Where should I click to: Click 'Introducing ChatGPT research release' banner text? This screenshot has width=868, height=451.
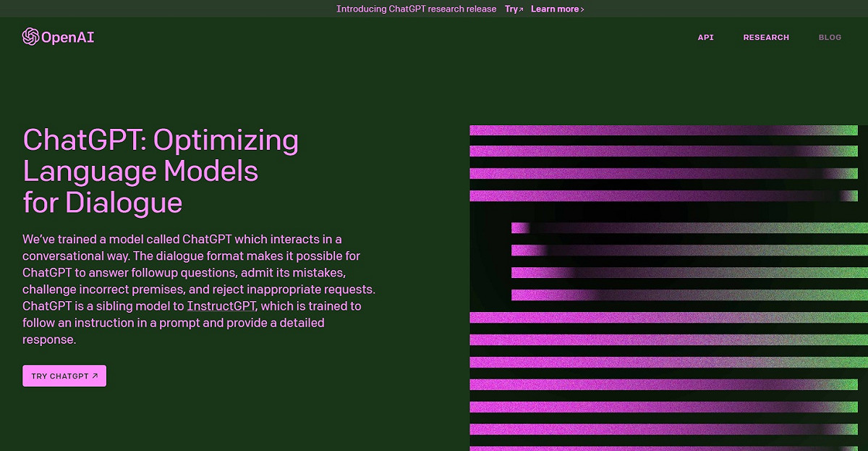[417, 9]
